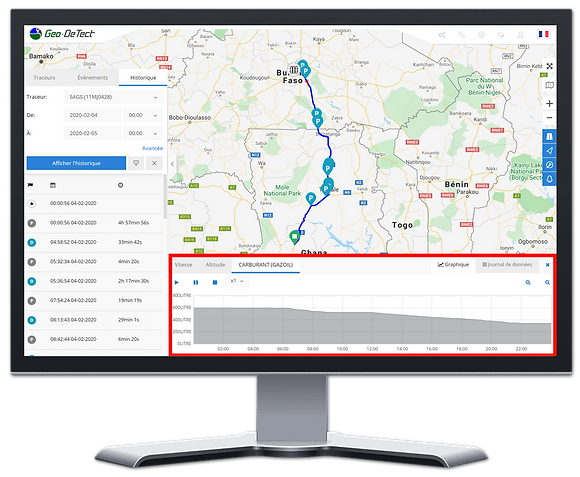The height and width of the screenshot is (477, 580).
Task: Click the fuel chart at 20:00
Action: coord(491,332)
